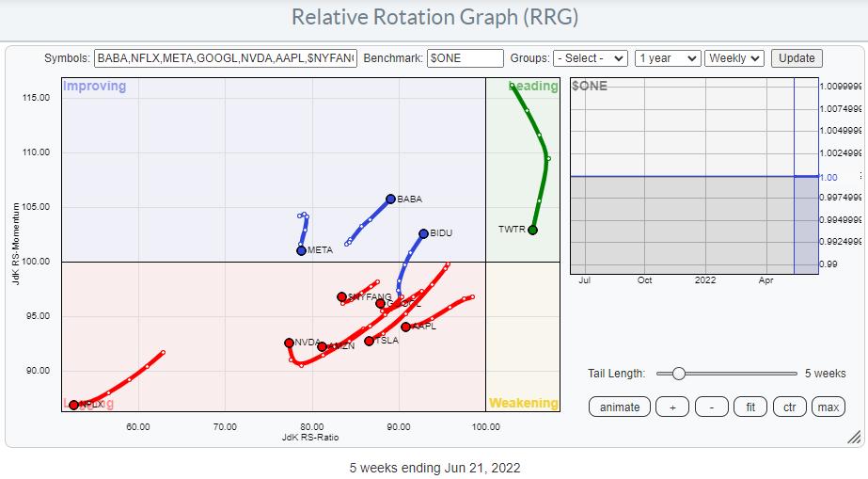This screenshot has width=868, height=479.
Task: Select the BIDU data point
Action: [x=423, y=233]
